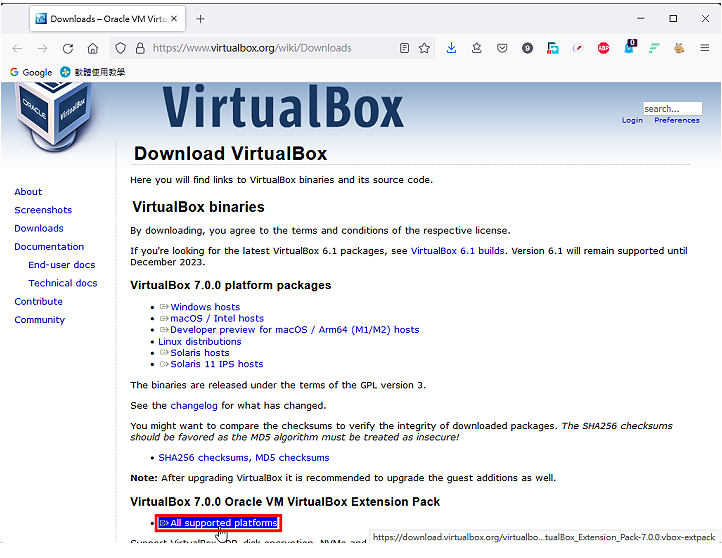Open the Linux distributions link
This screenshot has width=722, height=558.
(200, 342)
